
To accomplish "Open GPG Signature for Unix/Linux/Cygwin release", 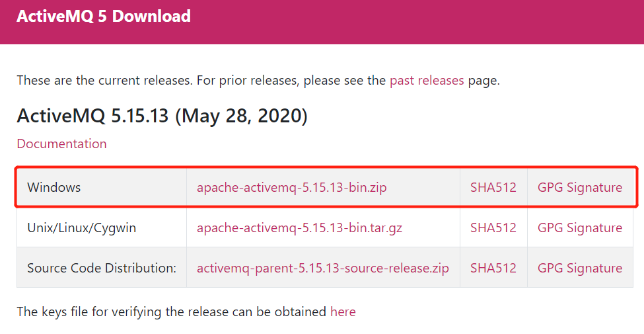I will click(x=580, y=228).
